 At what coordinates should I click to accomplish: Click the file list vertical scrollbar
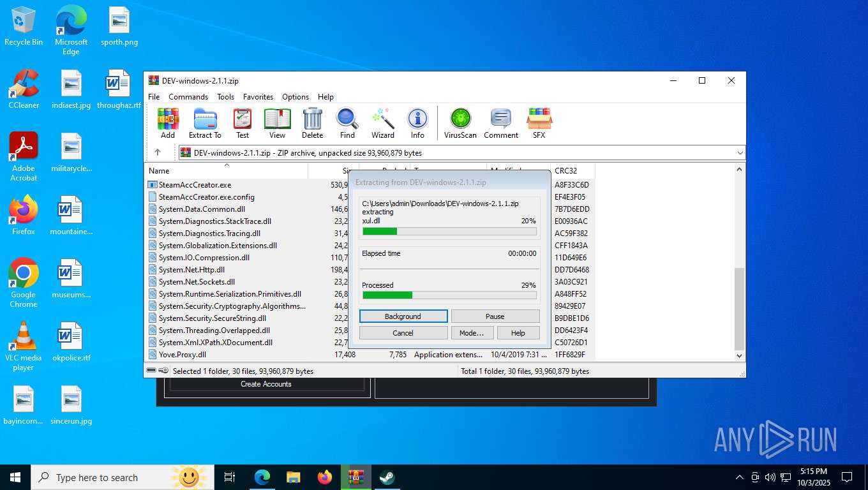pos(740,309)
